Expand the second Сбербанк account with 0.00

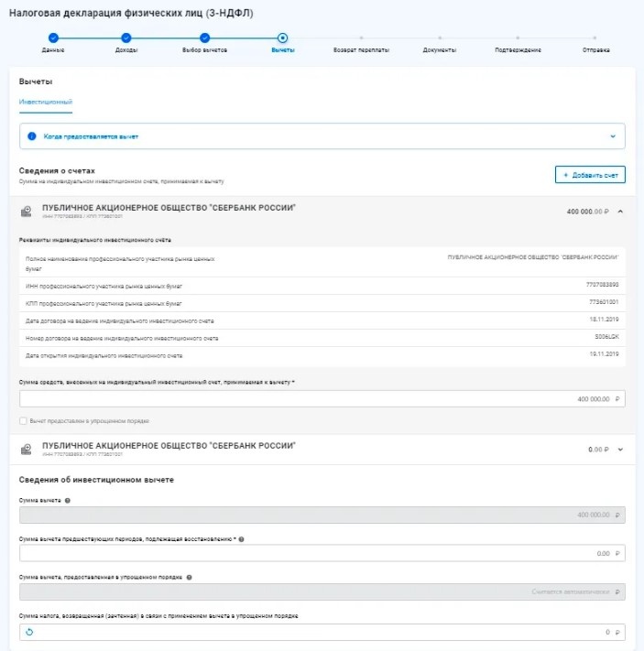pos(620,450)
